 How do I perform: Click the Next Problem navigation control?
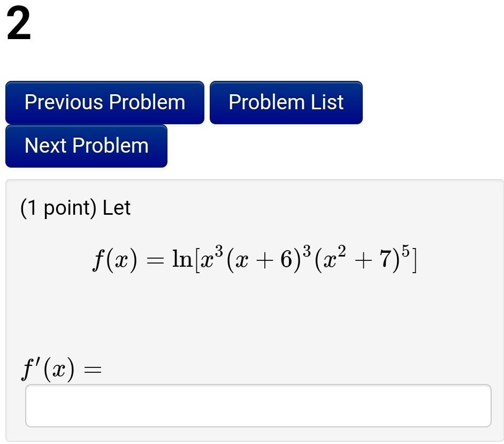point(86,146)
